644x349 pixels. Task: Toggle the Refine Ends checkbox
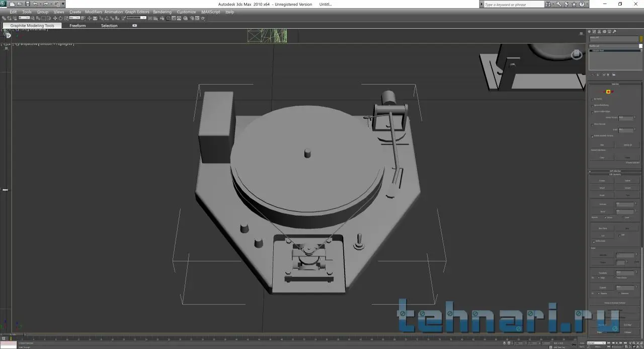point(593,242)
